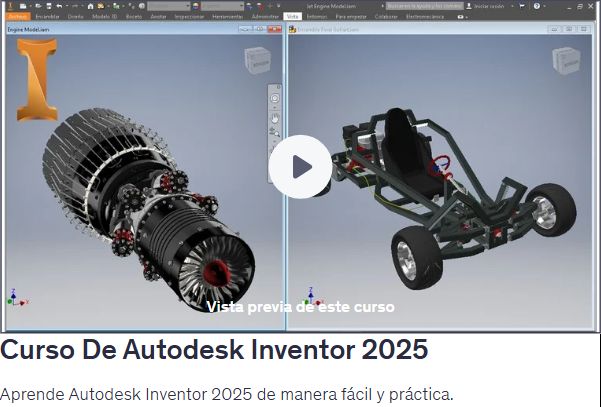This screenshot has height=407, width=601.
Task: Switch to the Anotar ribbon tab
Action: click(158, 16)
